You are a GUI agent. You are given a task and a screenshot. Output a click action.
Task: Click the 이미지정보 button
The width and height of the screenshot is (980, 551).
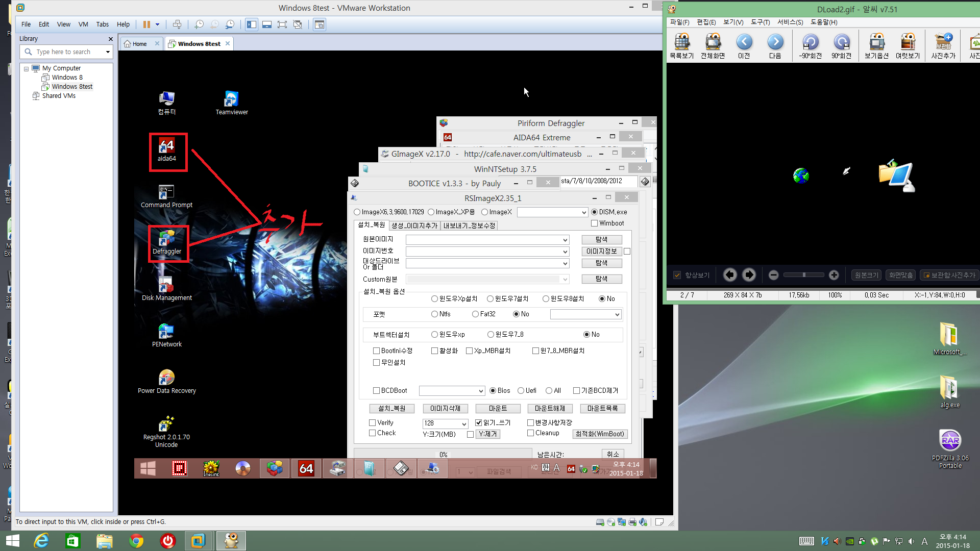[601, 252]
